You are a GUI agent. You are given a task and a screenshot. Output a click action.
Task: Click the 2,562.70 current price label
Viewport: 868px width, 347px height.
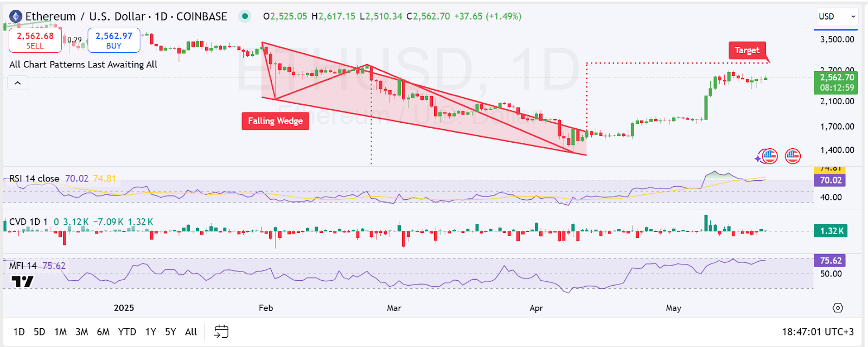click(x=836, y=82)
